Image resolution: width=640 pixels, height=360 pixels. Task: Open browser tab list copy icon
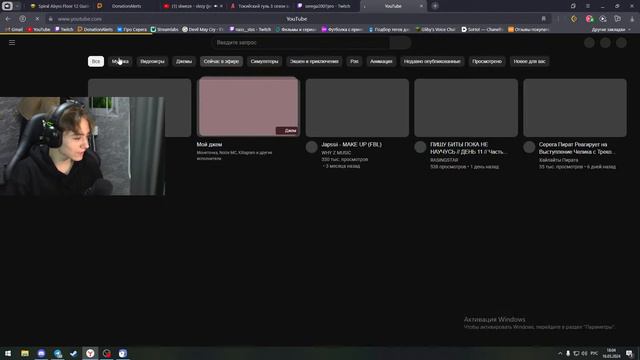pyautogui.click(x=573, y=6)
